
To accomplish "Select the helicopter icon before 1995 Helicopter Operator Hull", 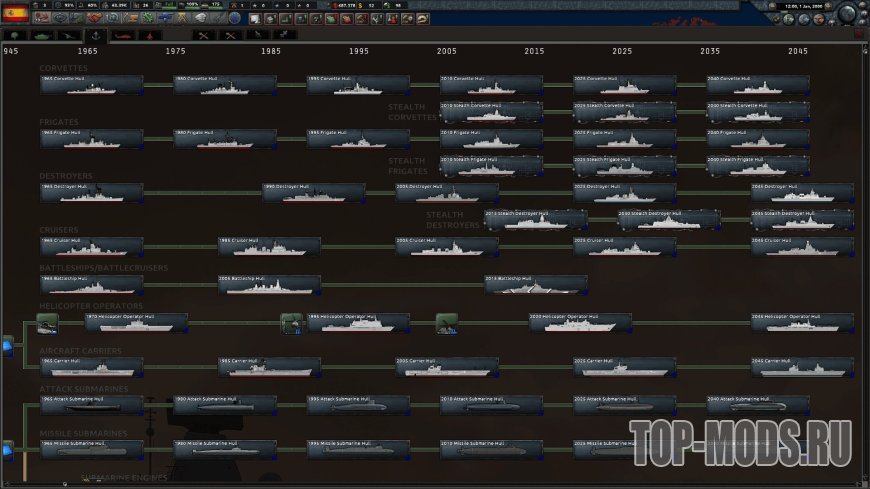I will pyautogui.click(x=292, y=323).
